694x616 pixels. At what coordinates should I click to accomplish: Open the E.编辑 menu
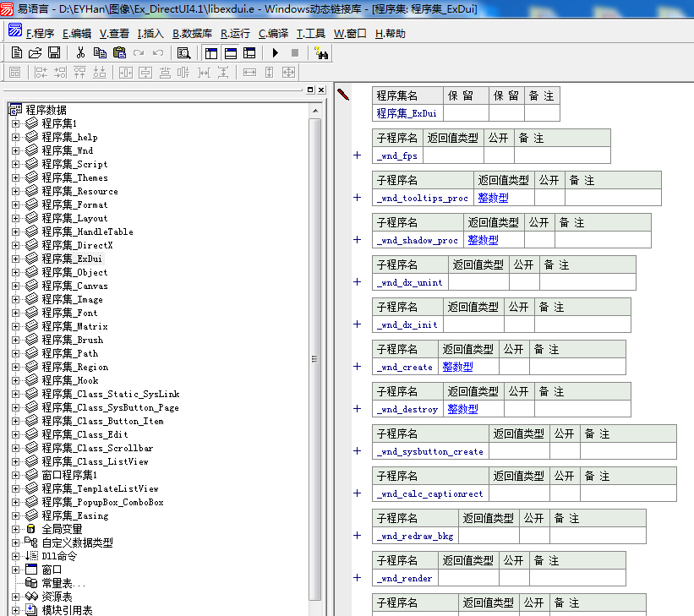(x=77, y=34)
